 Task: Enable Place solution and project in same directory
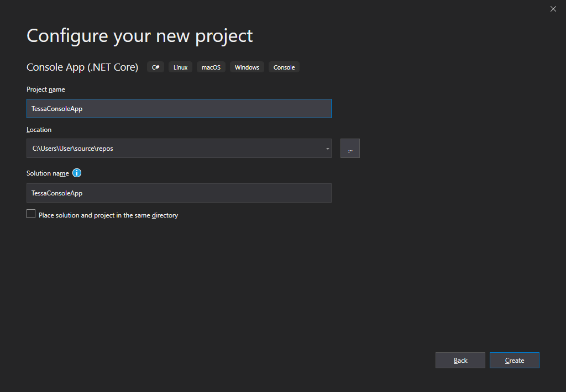point(31,214)
